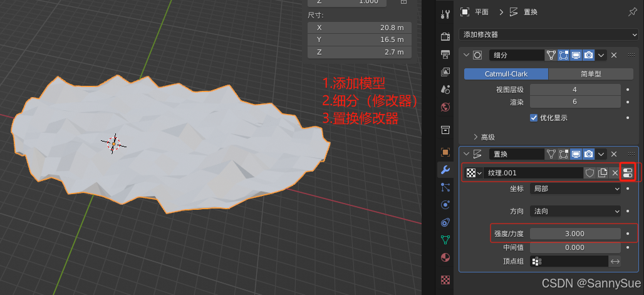Screen dimensions: 644x295
Task: Toggle 细分 on-cage display
Action: [x=551, y=55]
